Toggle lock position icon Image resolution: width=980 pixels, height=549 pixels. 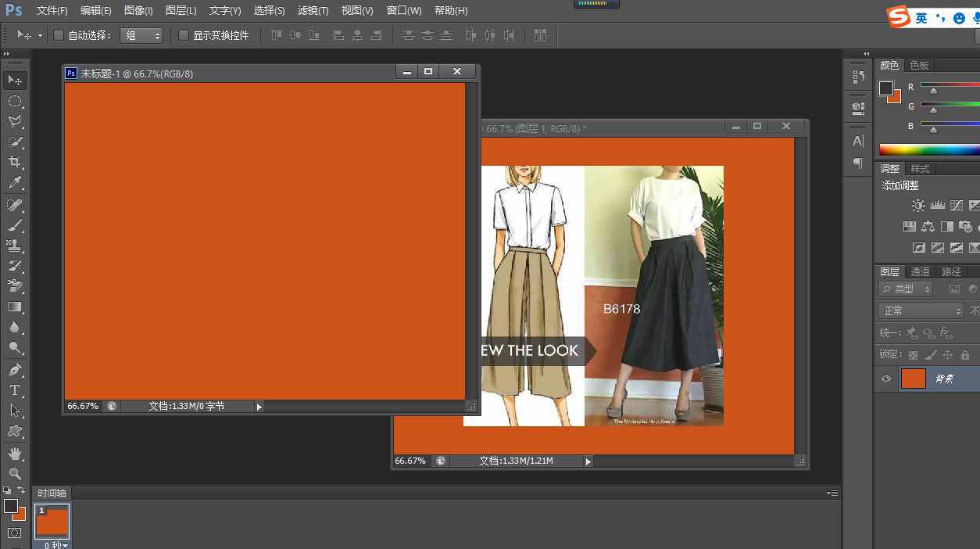(x=947, y=355)
